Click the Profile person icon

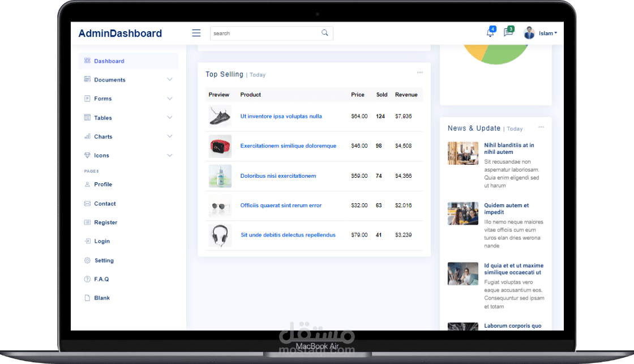[x=87, y=184]
